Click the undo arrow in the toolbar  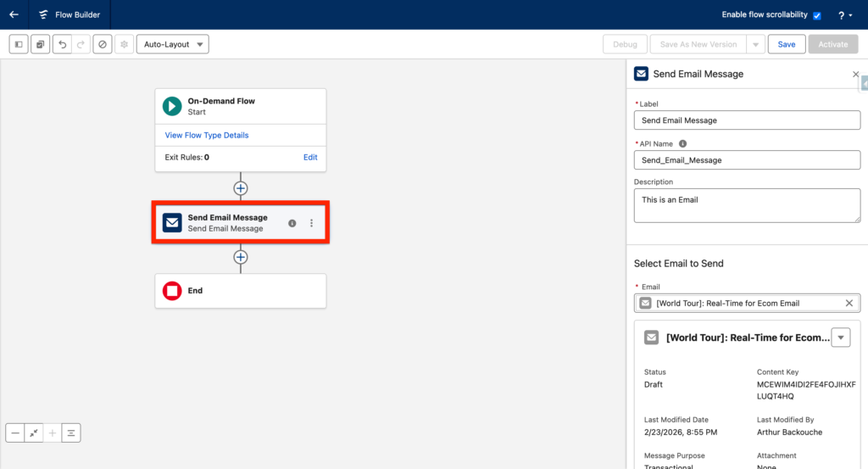(x=62, y=44)
